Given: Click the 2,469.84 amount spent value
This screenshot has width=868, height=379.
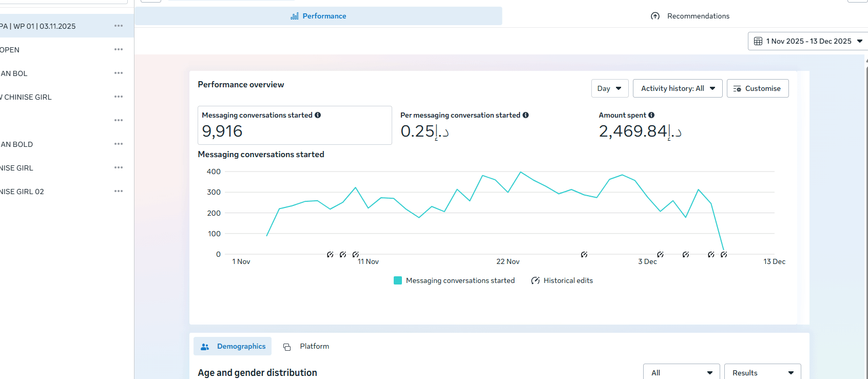Looking at the screenshot, I should [641, 131].
